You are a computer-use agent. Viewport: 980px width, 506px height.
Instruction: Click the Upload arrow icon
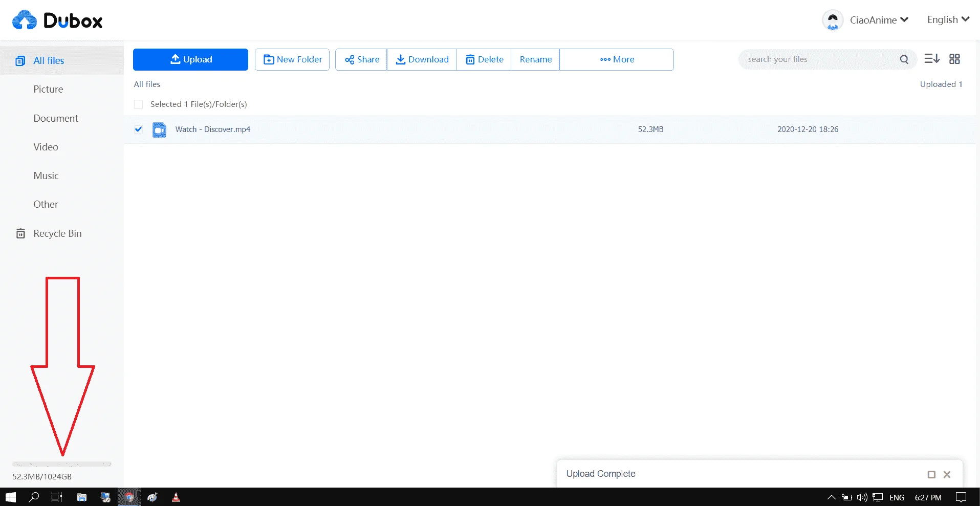coord(176,59)
